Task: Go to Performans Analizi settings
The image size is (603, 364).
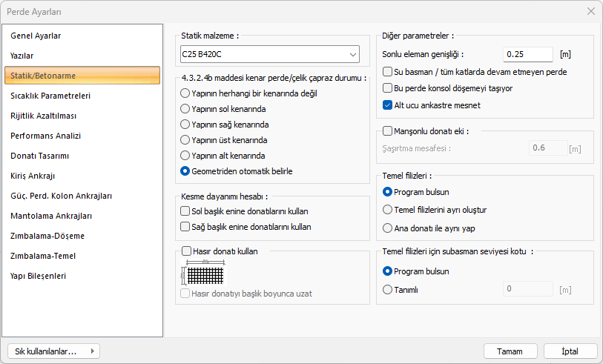Action: 45,136
